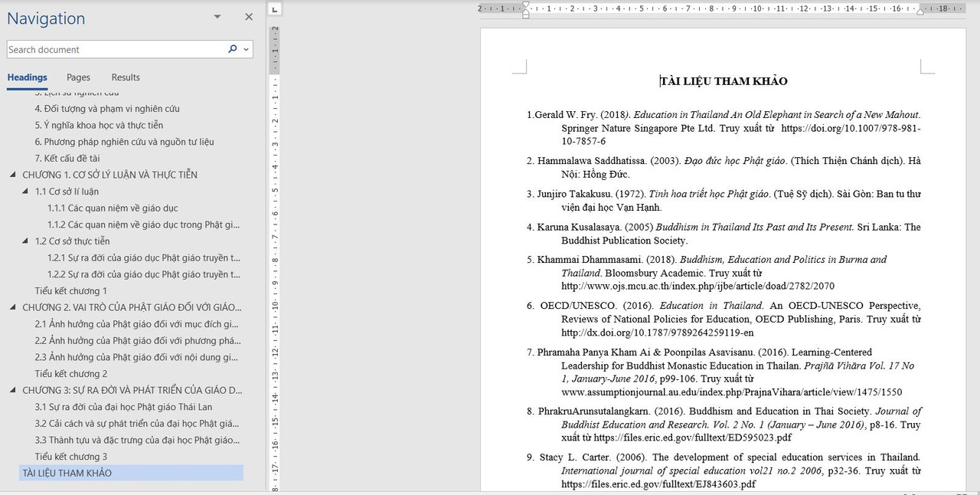Jump to Tiểu kết chương 2
The width and height of the screenshot is (980, 495).
[x=70, y=374]
